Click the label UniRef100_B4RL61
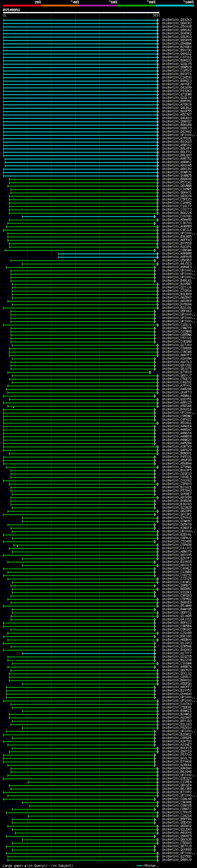The height and width of the screenshot is (868, 197). click(177, 281)
